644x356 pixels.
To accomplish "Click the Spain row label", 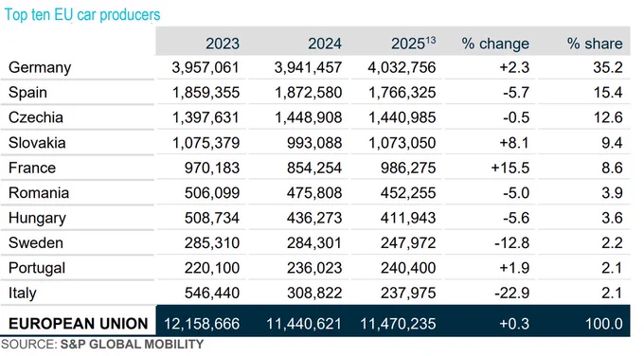I will [27, 93].
